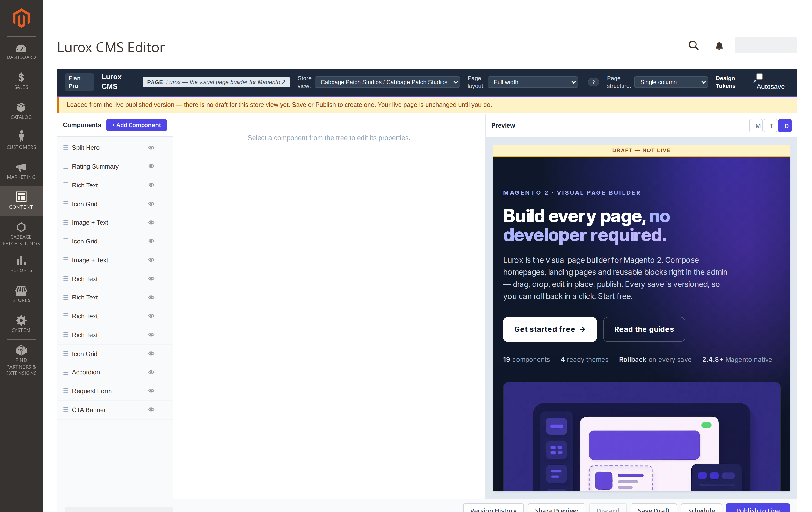Click the Magento logo icon

click(x=21, y=18)
